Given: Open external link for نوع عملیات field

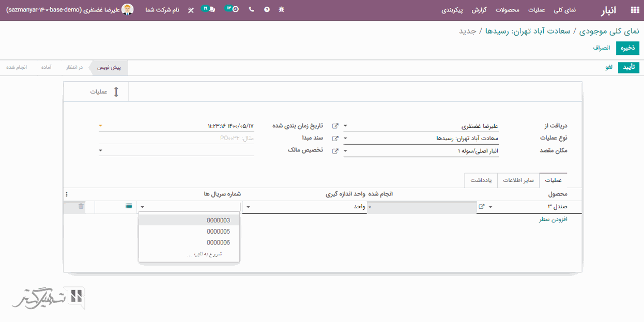Looking at the screenshot, I should coord(335,139).
